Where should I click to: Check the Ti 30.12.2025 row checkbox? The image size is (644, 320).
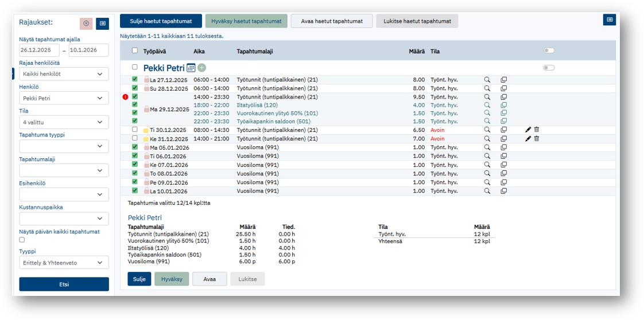tap(135, 129)
